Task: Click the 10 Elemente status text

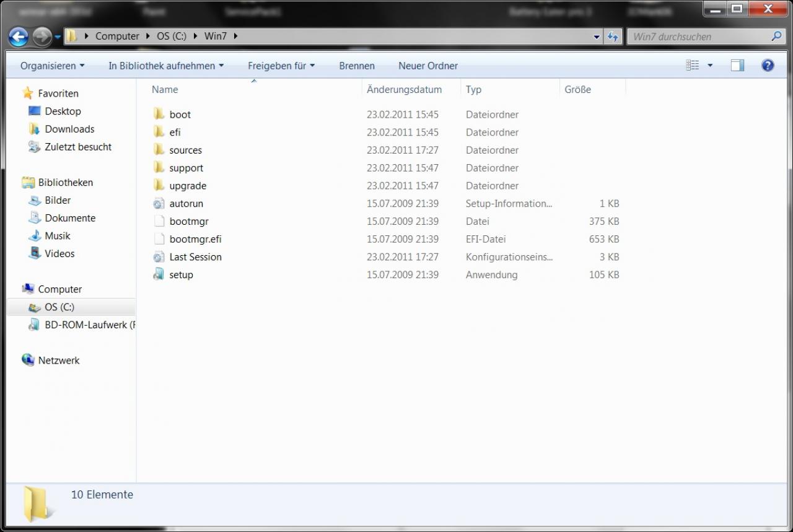Action: click(x=102, y=494)
